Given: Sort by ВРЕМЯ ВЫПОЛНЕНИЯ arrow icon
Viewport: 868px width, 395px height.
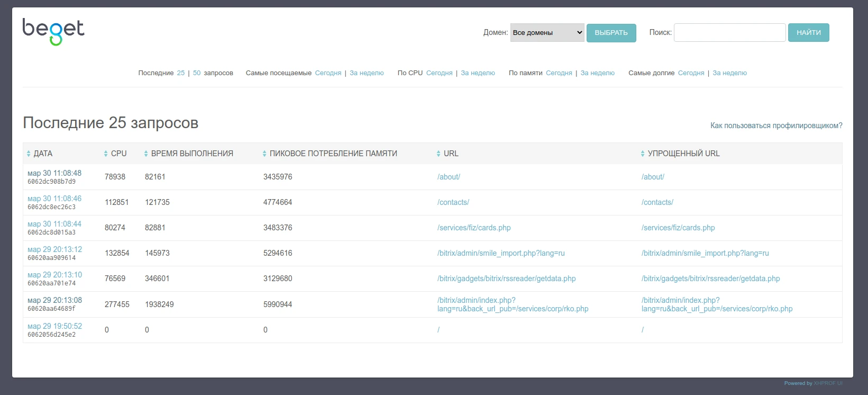Looking at the screenshot, I should click(x=146, y=154).
